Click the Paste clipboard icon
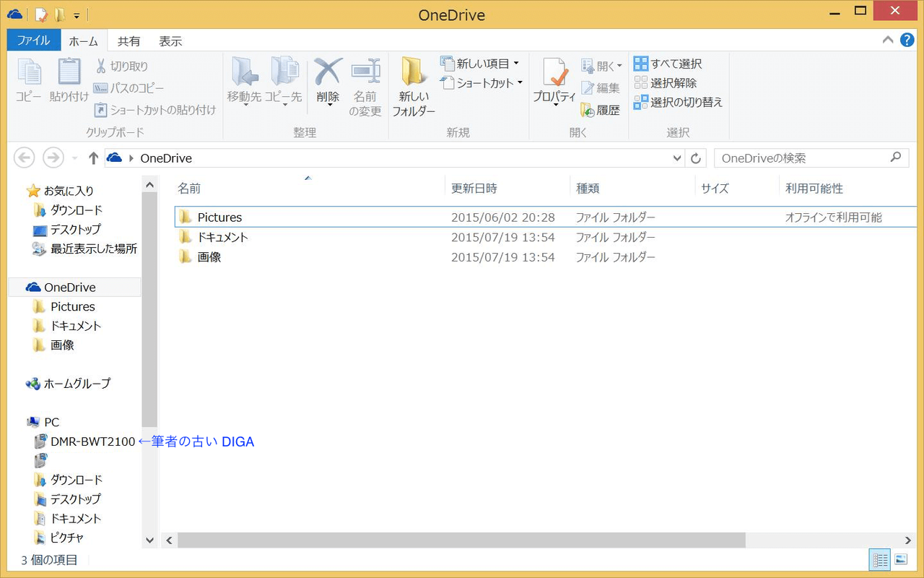Image resolution: width=924 pixels, height=578 pixels. (69, 72)
